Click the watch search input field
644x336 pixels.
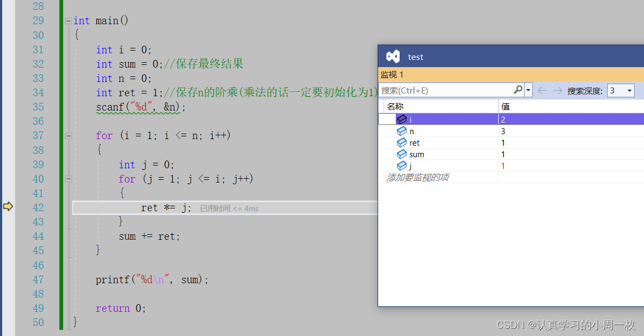(446, 90)
